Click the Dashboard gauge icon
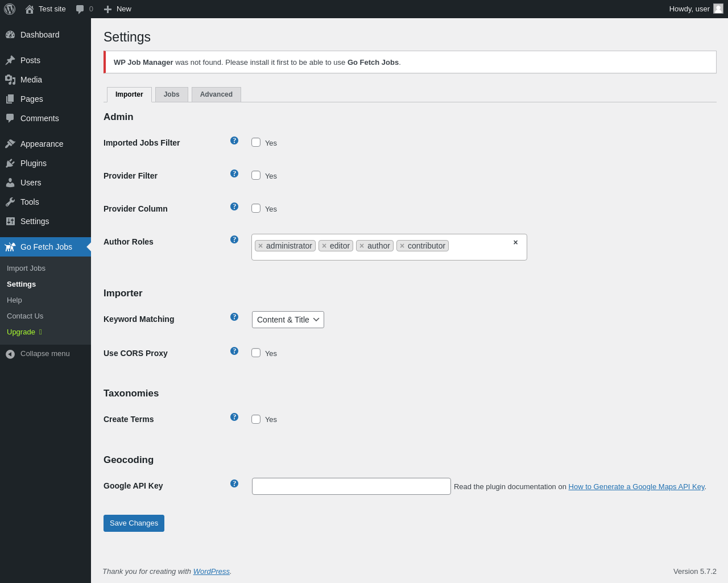 point(10,35)
